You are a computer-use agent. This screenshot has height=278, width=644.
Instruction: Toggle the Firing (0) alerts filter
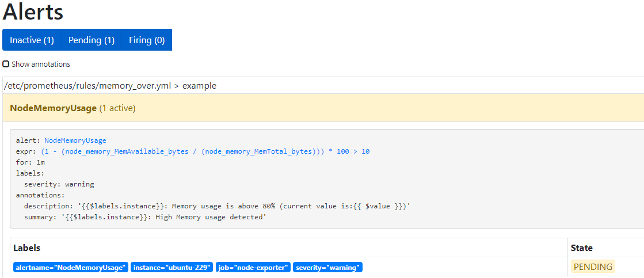pyautogui.click(x=147, y=40)
